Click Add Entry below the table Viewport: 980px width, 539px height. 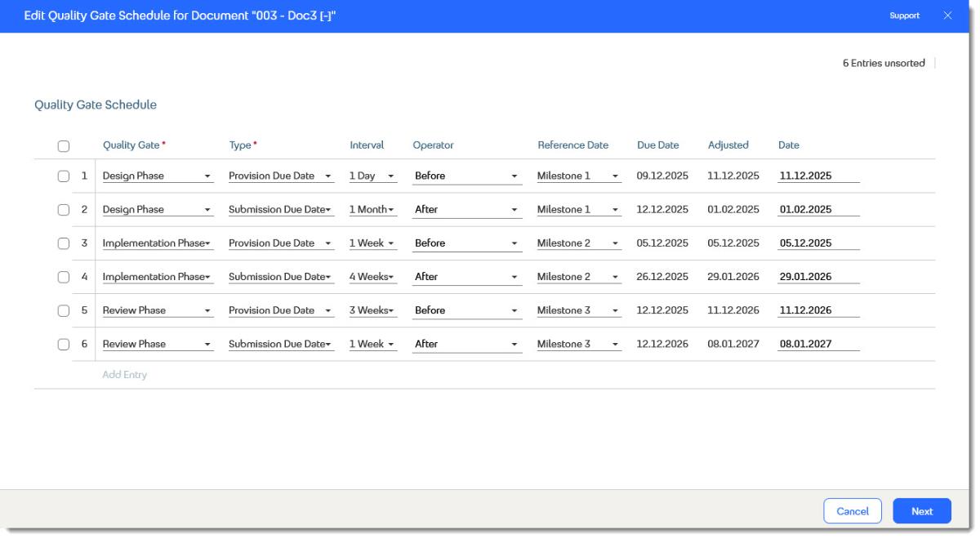[x=124, y=375]
